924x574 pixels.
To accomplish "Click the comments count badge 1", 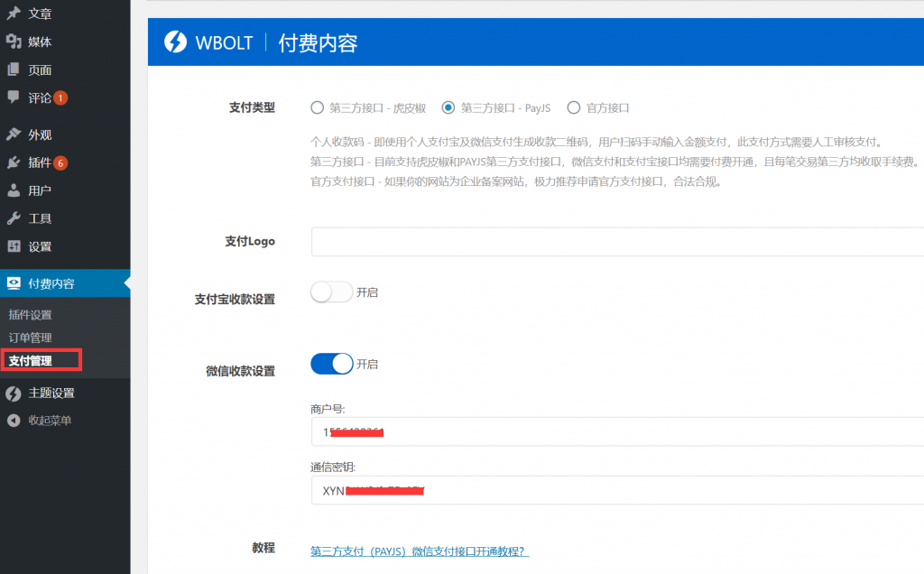I will 60,97.
